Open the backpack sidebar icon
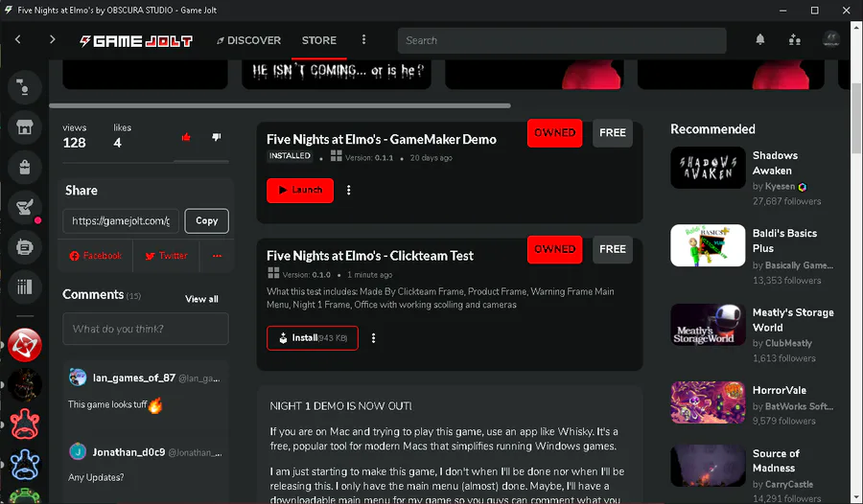 [x=24, y=167]
